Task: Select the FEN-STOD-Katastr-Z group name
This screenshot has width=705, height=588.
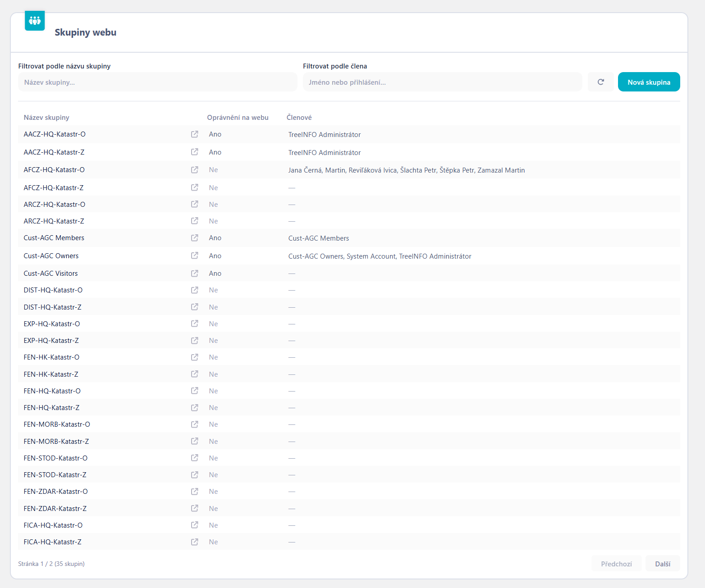Action: pyautogui.click(x=55, y=475)
